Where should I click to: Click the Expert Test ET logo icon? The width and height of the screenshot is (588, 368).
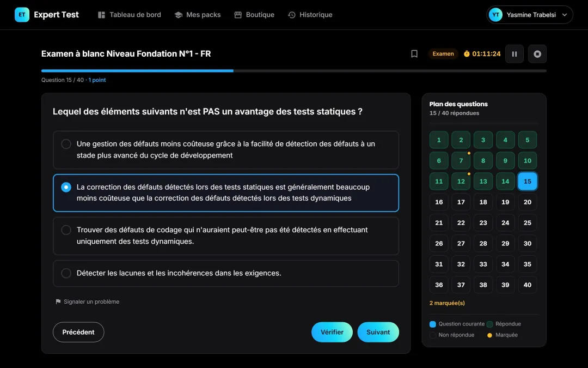pyautogui.click(x=22, y=15)
